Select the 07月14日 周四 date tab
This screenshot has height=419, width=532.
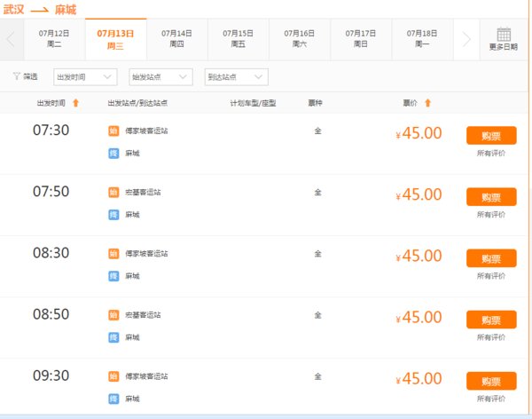(x=176, y=39)
